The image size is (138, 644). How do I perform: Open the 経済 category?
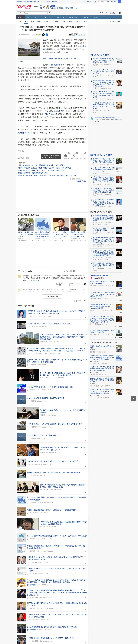click(x=39, y=21)
